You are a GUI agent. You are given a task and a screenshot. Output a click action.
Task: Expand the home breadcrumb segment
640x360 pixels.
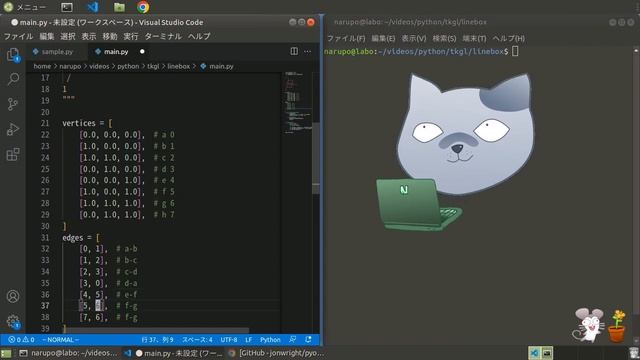42,66
